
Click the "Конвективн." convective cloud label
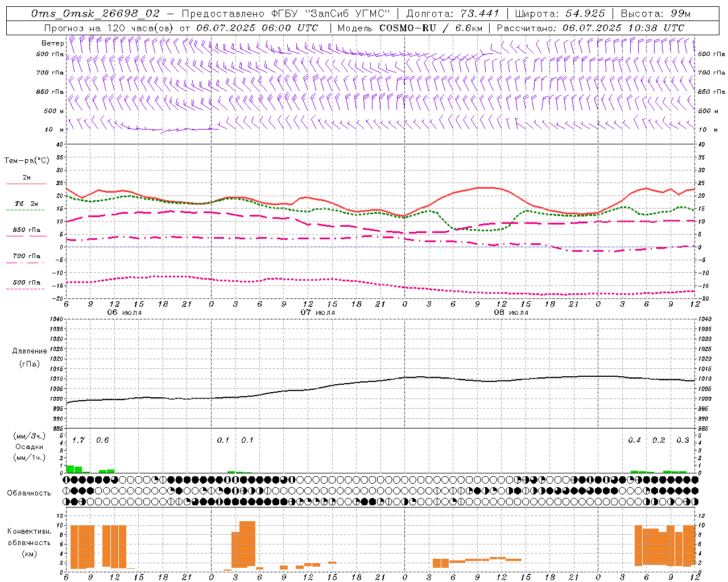click(30, 531)
